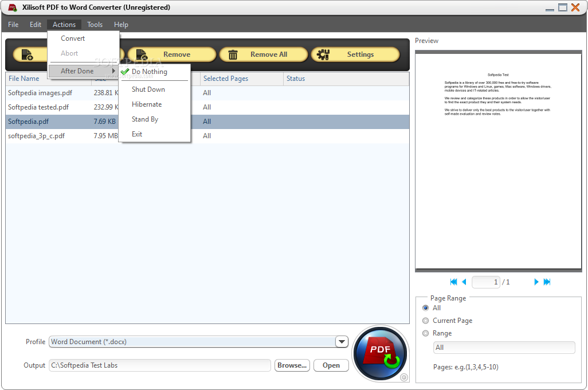Go to previous preview page
Viewport: 588px width, 390px height.
pos(464,282)
